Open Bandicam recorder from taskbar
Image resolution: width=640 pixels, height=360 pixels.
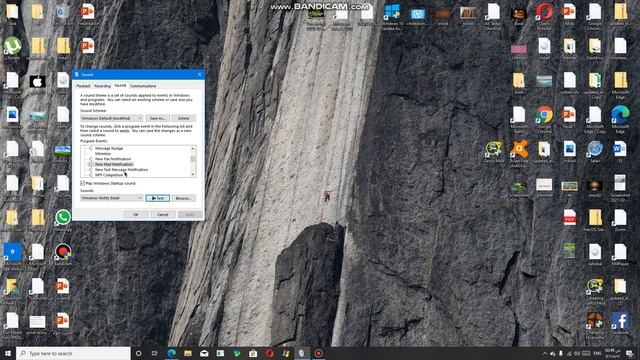coord(318,353)
